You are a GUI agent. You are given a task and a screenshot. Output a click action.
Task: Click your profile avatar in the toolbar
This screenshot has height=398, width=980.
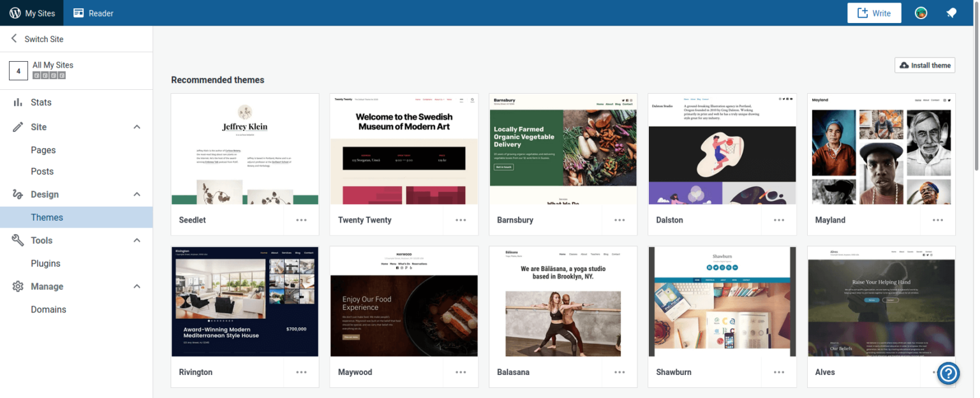[921, 12]
